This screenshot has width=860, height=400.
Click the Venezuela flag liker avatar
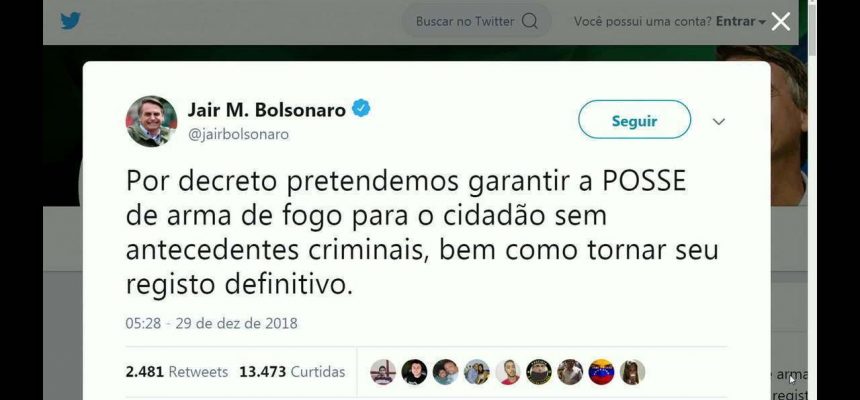(x=602, y=372)
